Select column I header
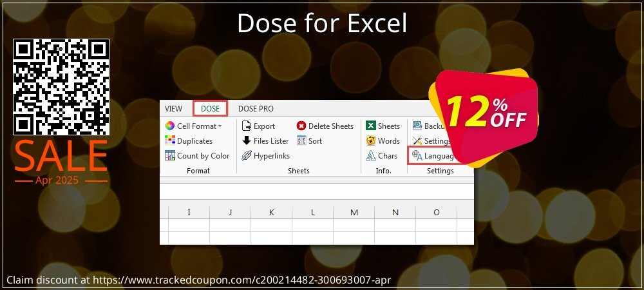The image size is (644, 290). coord(189,213)
